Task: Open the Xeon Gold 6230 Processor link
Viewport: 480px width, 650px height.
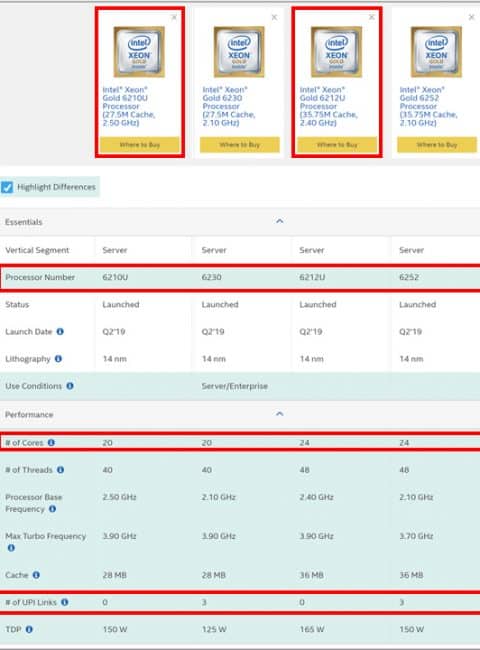Action: tap(229, 106)
